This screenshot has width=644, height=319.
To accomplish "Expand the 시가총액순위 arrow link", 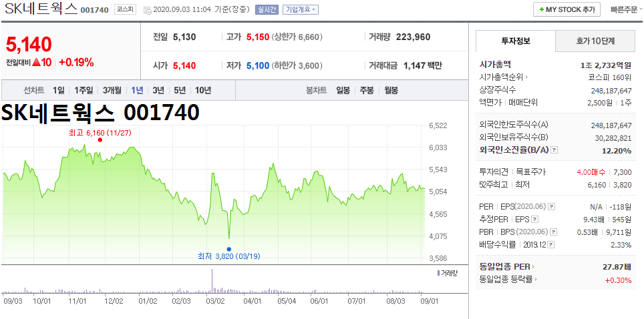I will pyautogui.click(x=526, y=77).
